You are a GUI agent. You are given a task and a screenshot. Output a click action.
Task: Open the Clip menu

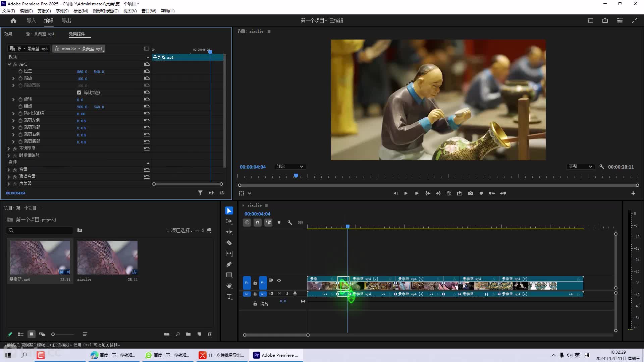(44, 11)
